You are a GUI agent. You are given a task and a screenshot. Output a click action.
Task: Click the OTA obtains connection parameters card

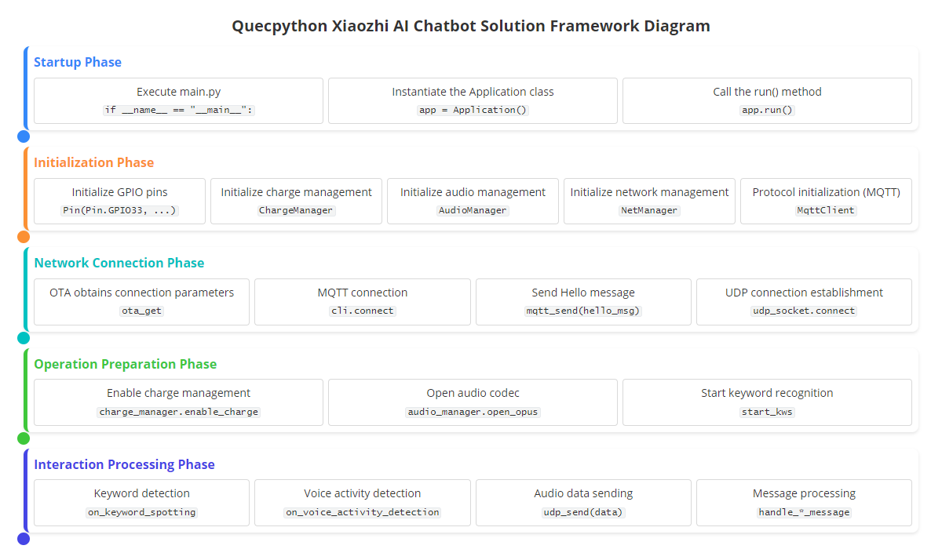141,301
